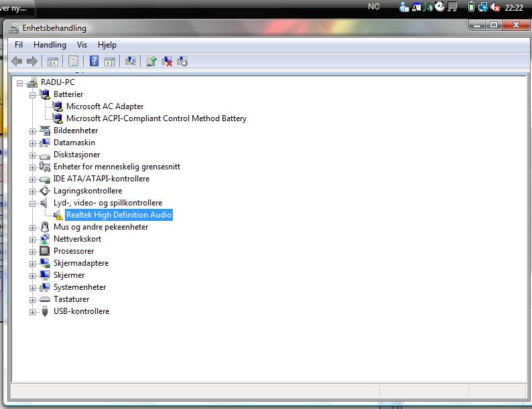Click the Forward arrow toolbar icon

32,62
